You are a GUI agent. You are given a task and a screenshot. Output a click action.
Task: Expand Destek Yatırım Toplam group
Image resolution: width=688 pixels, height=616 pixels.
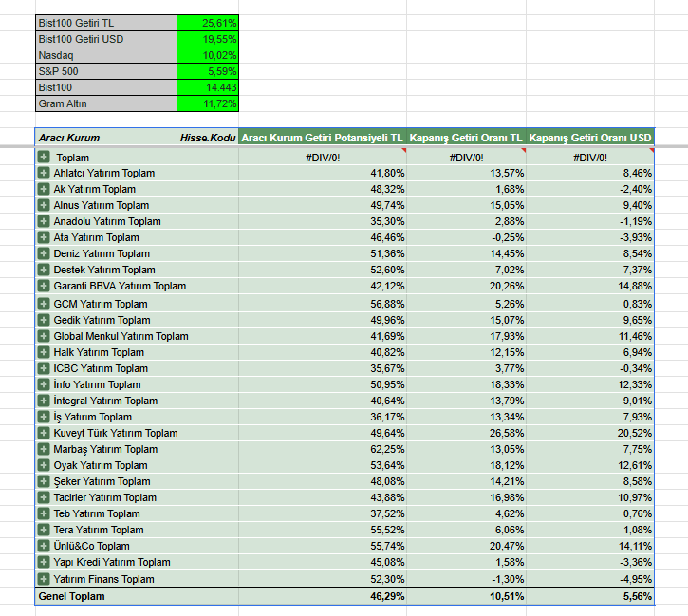pyautogui.click(x=44, y=270)
